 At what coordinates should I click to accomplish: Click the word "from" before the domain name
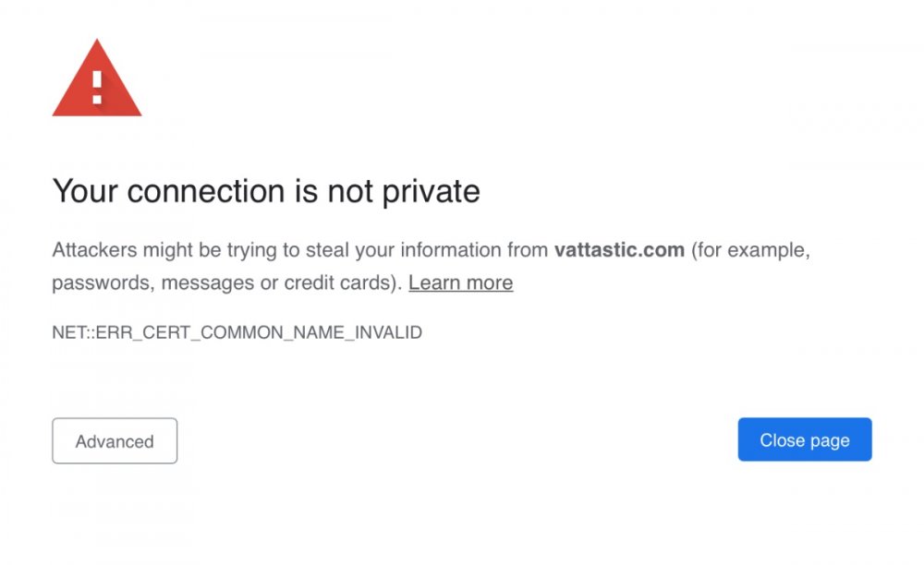click(x=528, y=250)
